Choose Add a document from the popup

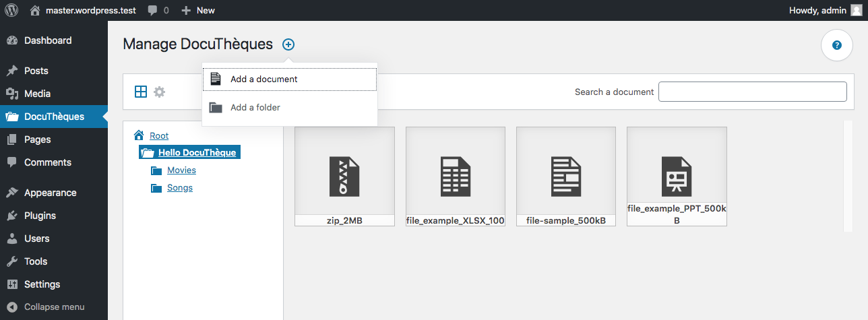point(290,79)
